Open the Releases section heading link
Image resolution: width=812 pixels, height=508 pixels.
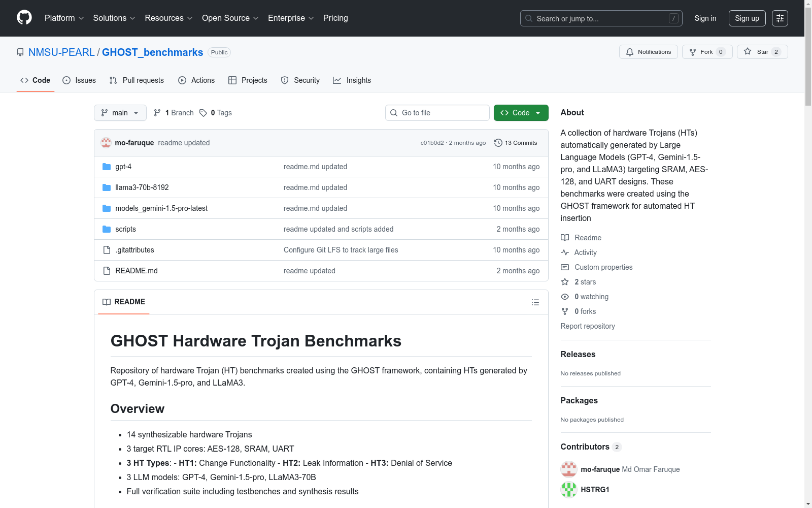(x=578, y=355)
